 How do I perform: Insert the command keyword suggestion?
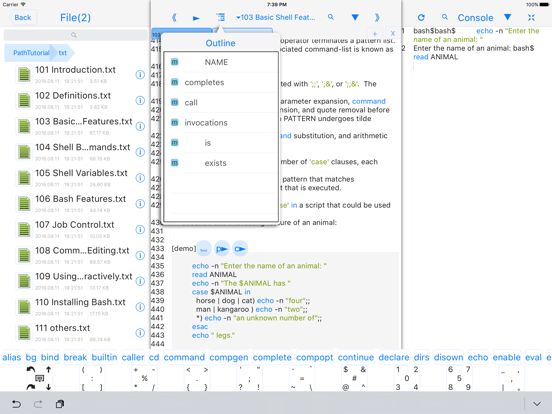click(x=184, y=357)
